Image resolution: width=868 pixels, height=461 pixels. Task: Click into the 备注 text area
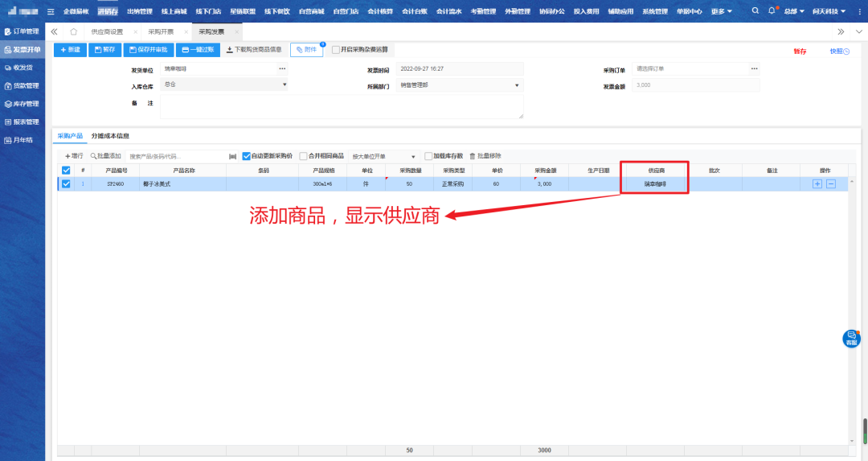point(342,106)
